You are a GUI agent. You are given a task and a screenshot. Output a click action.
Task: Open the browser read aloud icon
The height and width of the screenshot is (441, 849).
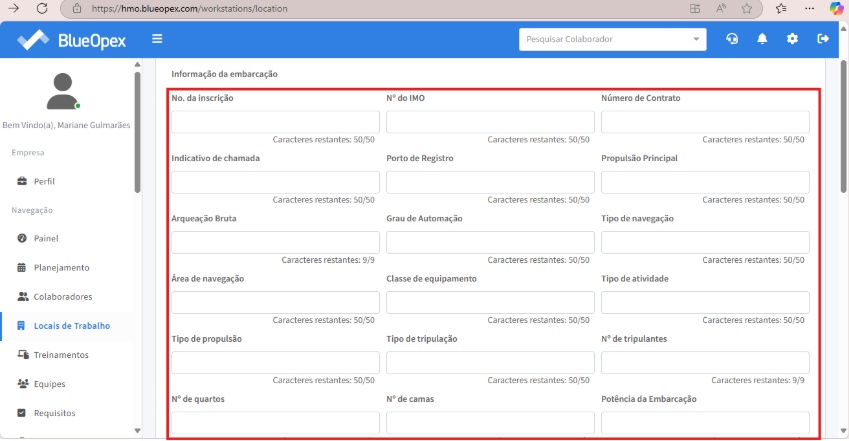click(721, 9)
